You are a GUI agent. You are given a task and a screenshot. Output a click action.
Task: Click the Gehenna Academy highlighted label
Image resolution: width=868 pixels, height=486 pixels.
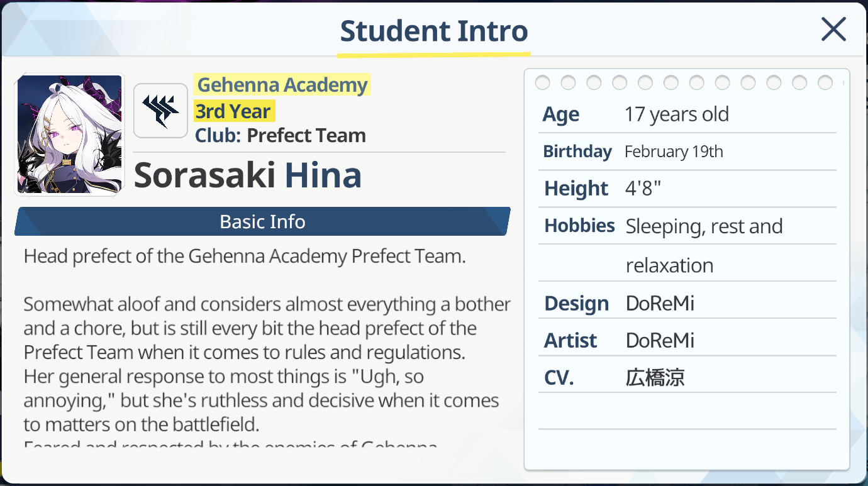[x=282, y=85]
